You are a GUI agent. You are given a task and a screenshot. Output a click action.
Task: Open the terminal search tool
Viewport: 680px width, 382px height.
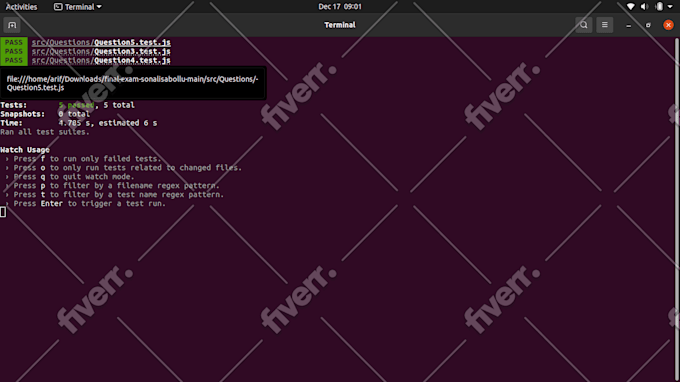pyautogui.click(x=584, y=25)
